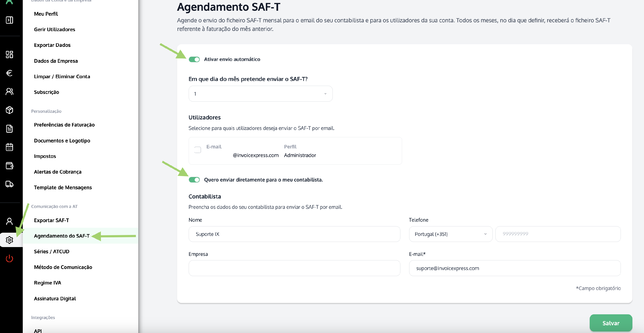Open the day of month dropdown
The height and width of the screenshot is (333, 644).
point(261,94)
